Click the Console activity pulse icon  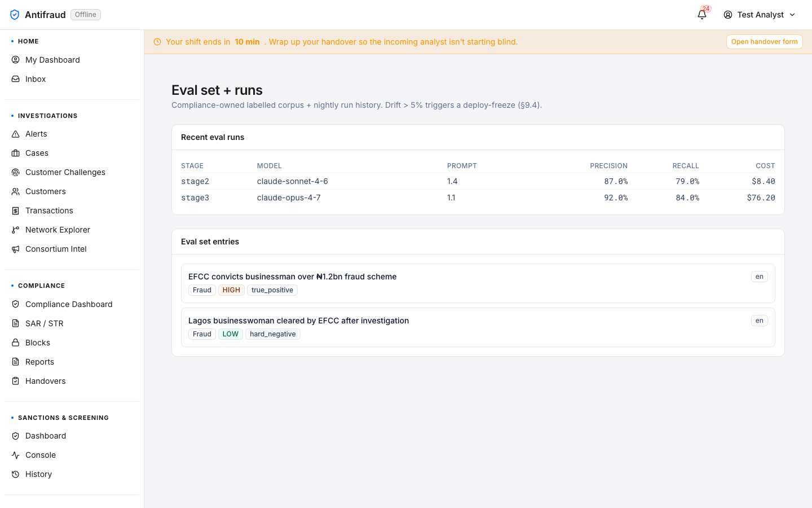(x=16, y=455)
